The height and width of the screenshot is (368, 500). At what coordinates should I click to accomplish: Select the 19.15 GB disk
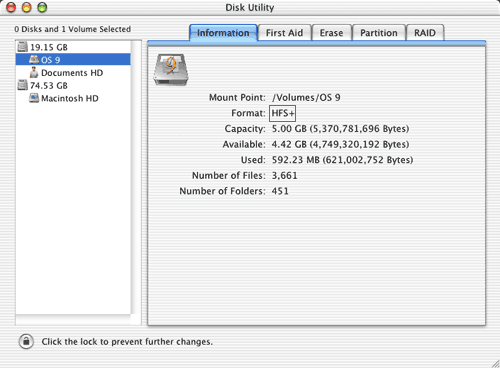(73, 47)
